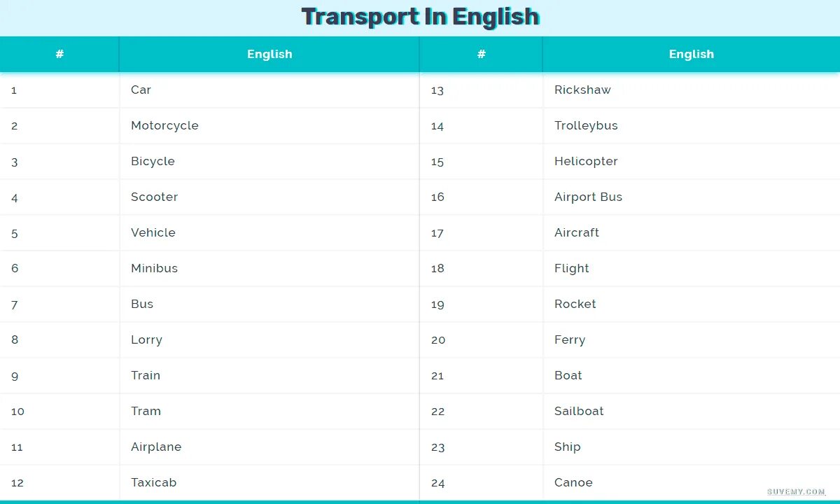
Task: Select 'Airplane' in row 11
Action: coord(156,447)
